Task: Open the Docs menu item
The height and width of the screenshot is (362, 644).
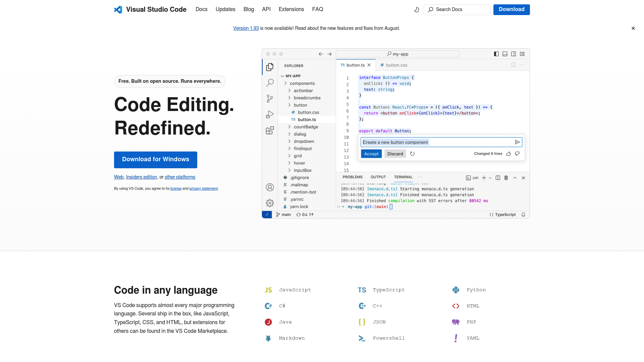Action: coord(202,9)
